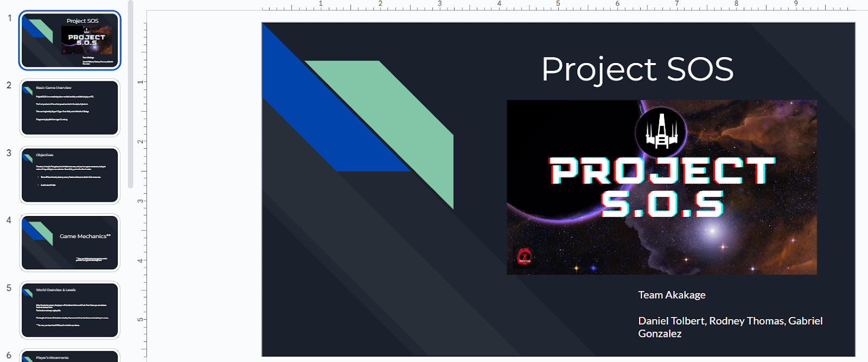Click the Team Akakage text
This screenshot has width=868, height=362.
[672, 295]
